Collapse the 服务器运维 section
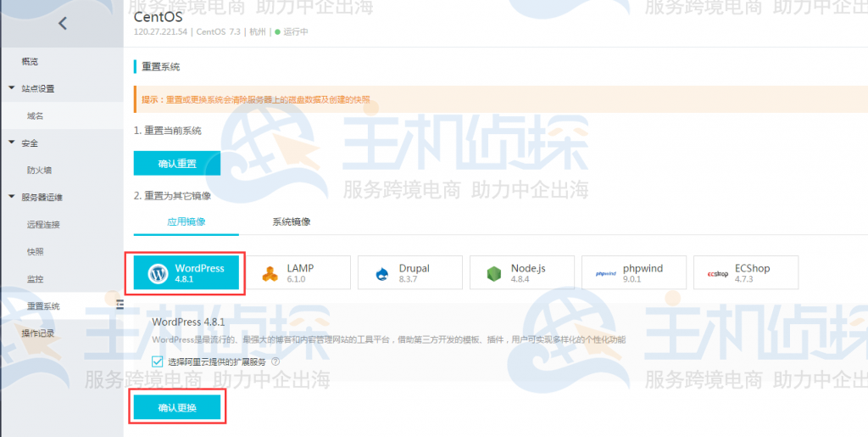The width and height of the screenshot is (868, 437). 12,197
